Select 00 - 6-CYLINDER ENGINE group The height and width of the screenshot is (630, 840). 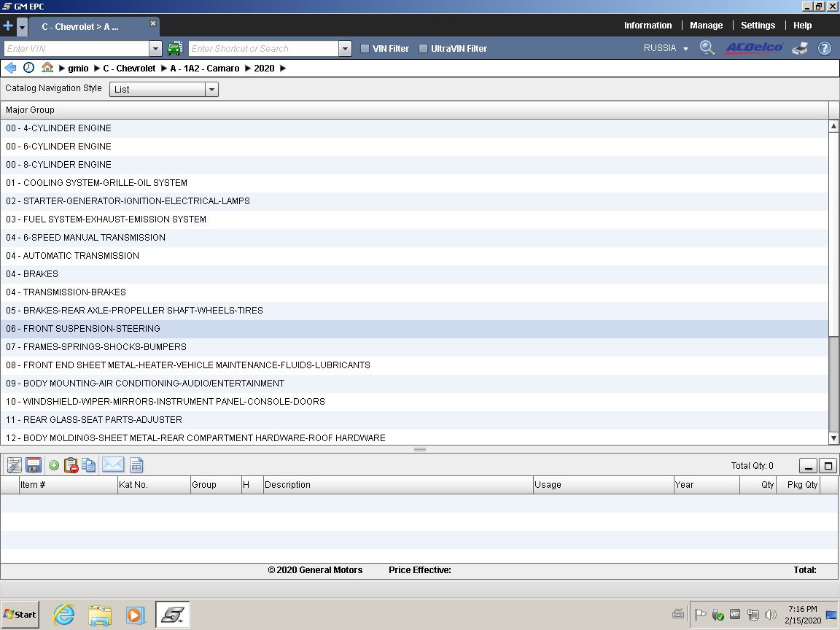click(x=414, y=147)
